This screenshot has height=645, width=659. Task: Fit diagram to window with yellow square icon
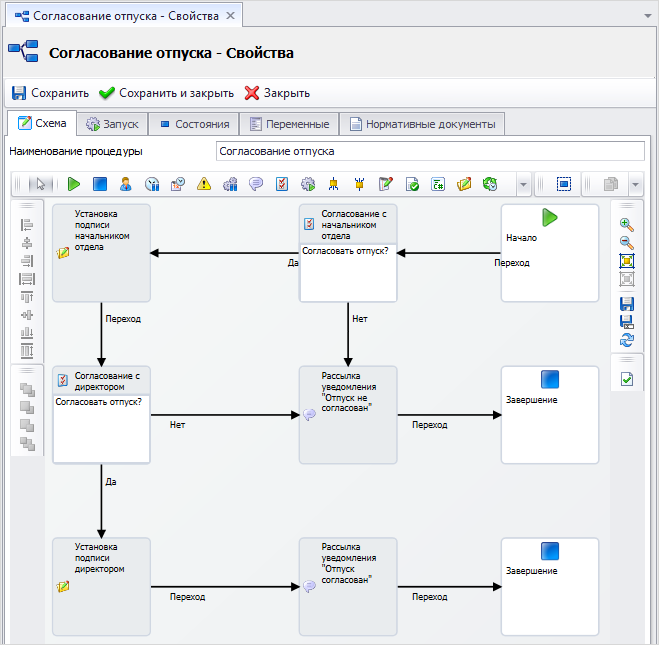tap(627, 261)
